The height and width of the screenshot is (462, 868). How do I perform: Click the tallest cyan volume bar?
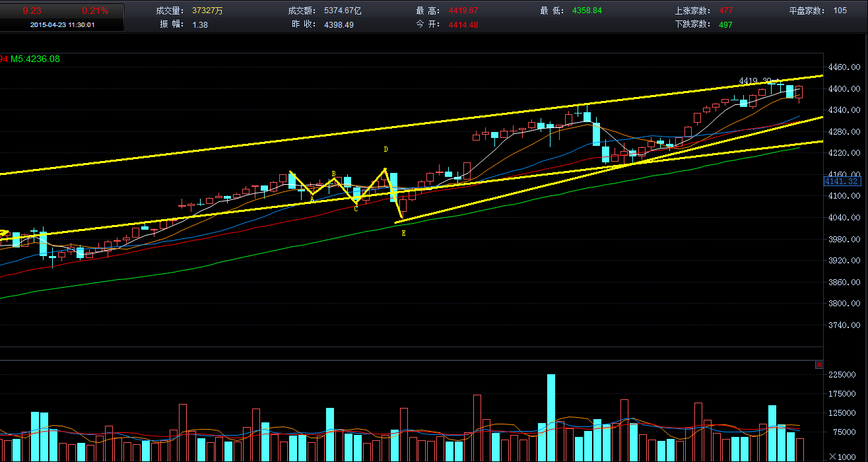coord(551,417)
